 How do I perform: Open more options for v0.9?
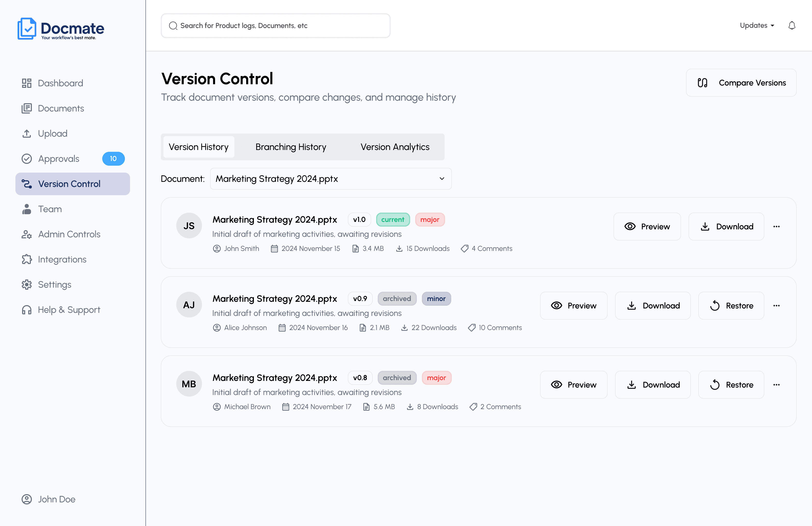[x=777, y=306]
